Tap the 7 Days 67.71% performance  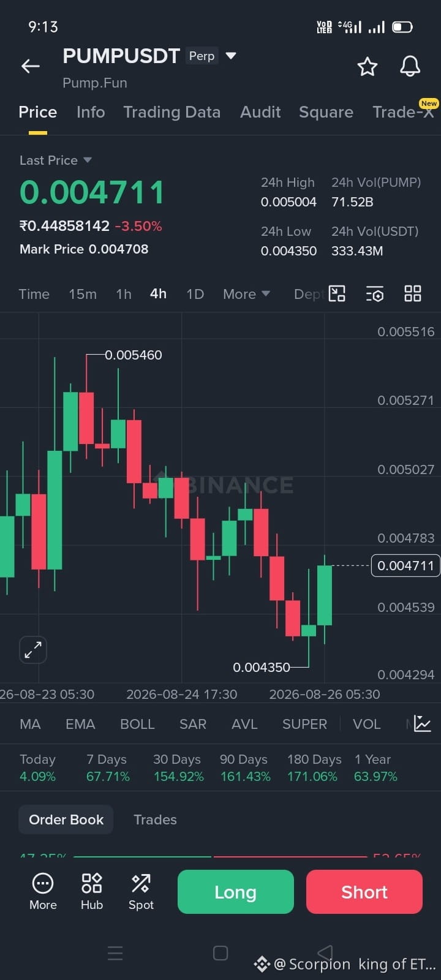click(108, 768)
